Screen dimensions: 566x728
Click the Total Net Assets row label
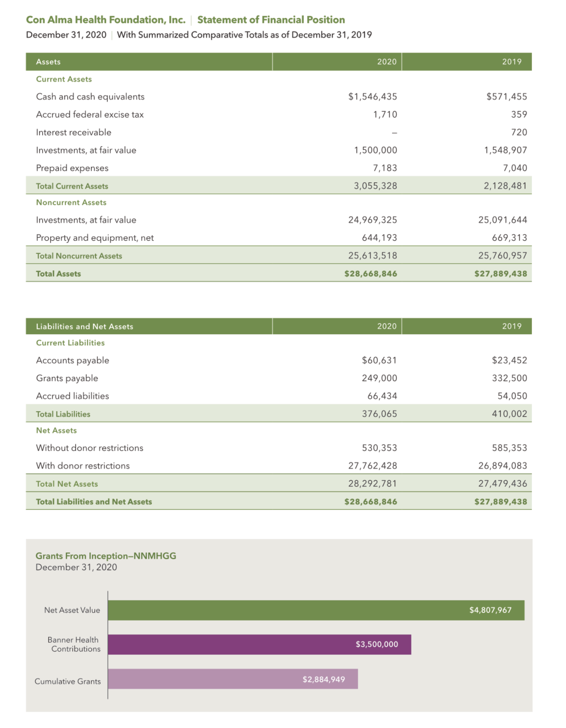point(67,484)
